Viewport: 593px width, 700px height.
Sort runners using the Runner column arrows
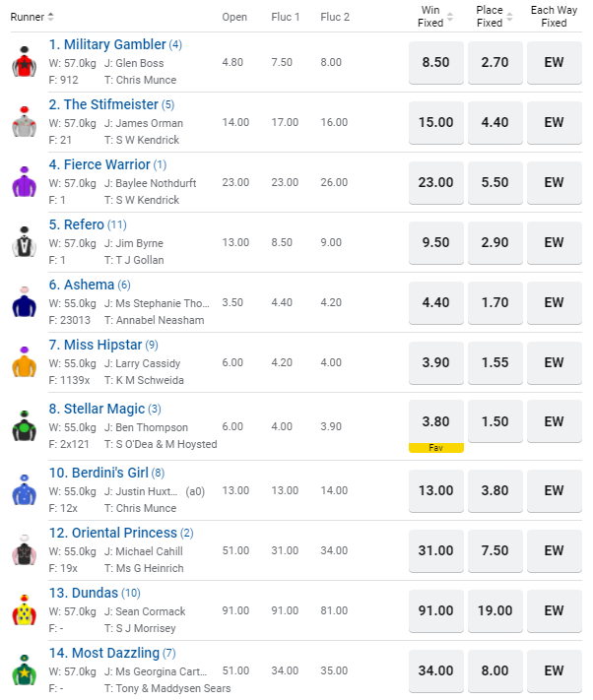51,17
